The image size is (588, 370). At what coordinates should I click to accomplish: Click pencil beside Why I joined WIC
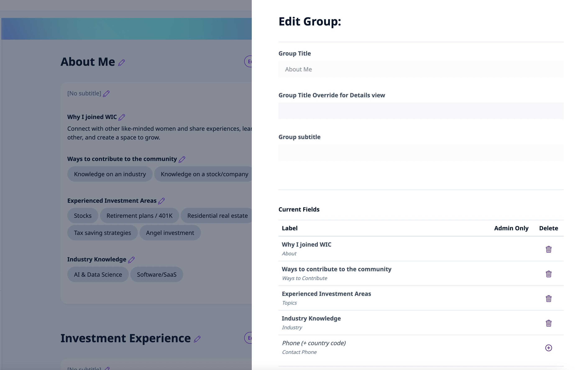coord(122,117)
